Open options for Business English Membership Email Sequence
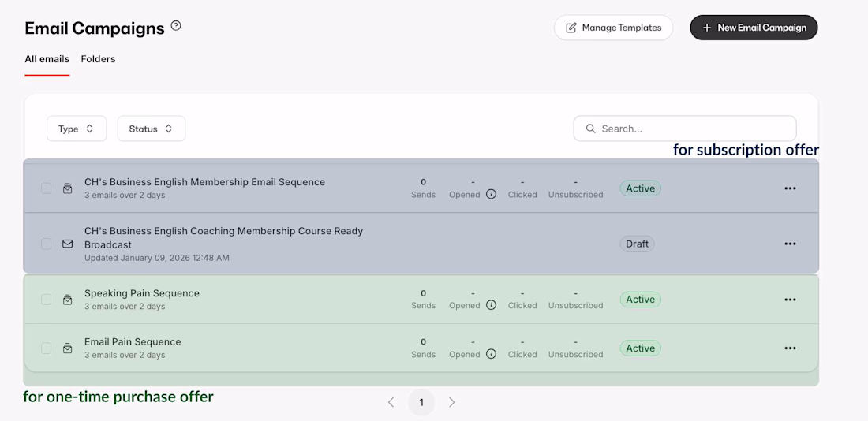The width and height of the screenshot is (868, 421). tap(790, 188)
